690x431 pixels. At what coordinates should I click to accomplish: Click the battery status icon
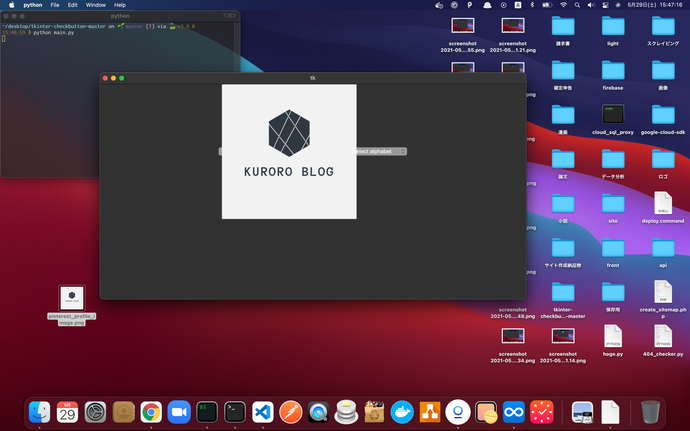coord(547,5)
